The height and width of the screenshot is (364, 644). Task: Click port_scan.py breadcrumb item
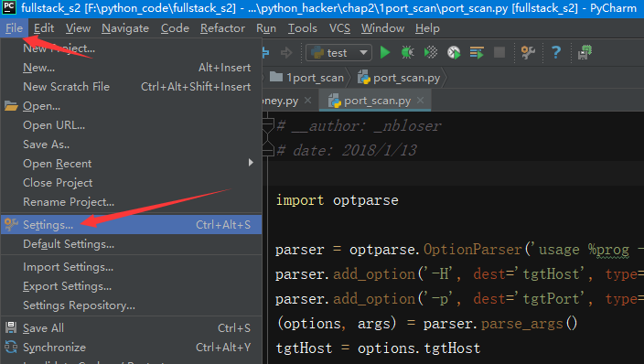399,78
